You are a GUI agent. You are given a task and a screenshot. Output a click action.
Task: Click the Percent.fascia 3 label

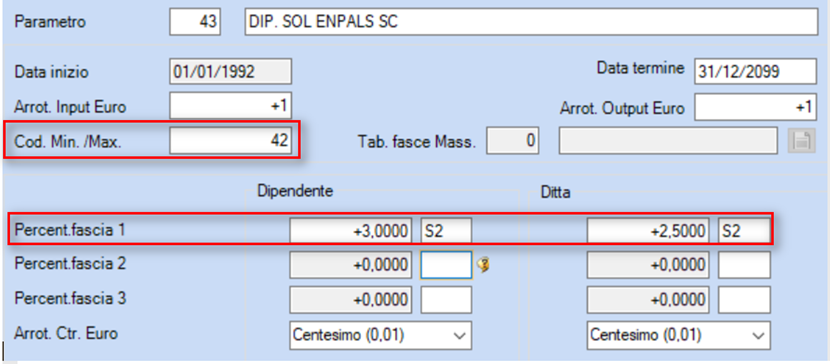pyautogui.click(x=70, y=299)
